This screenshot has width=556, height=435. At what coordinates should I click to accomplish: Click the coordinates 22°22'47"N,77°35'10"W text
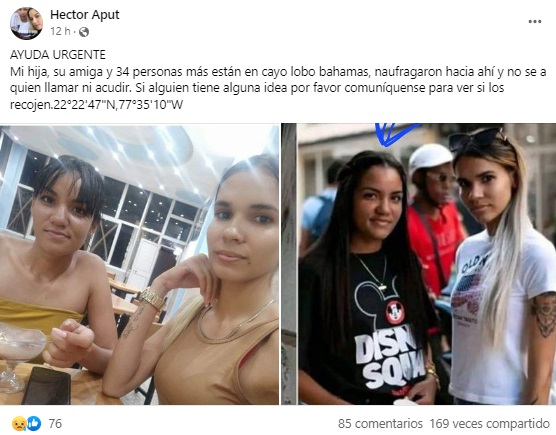[x=118, y=105]
